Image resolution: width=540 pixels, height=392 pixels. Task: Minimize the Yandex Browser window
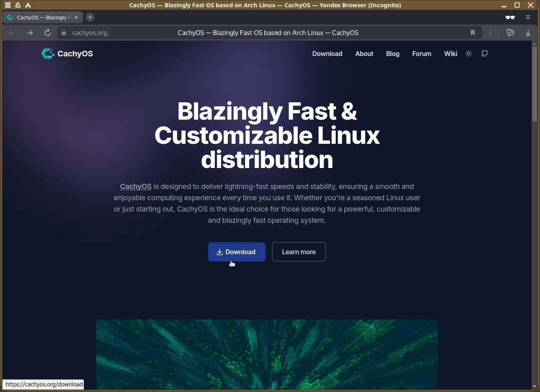(x=504, y=5)
